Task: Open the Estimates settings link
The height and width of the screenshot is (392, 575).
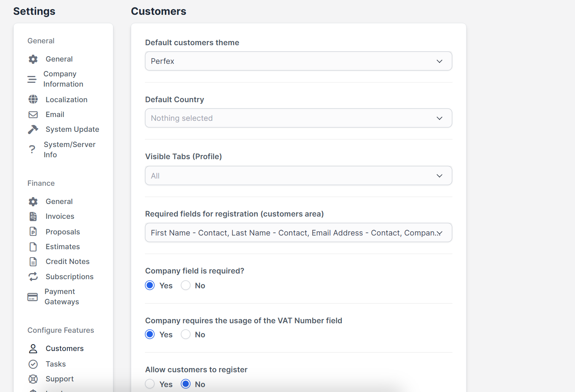Action: pyautogui.click(x=63, y=247)
